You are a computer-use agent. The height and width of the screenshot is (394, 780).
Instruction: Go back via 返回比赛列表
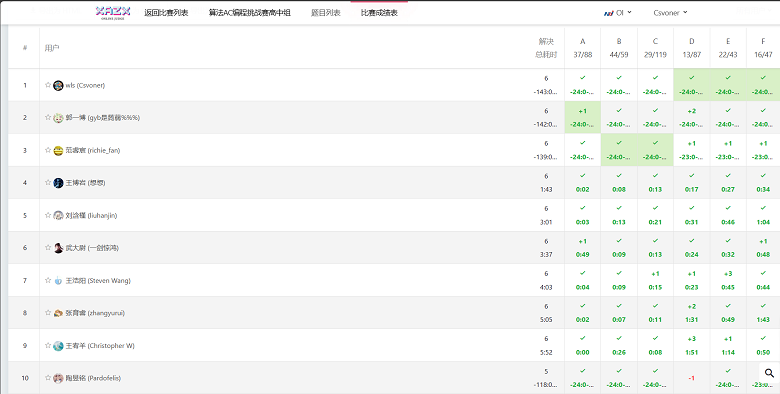click(x=166, y=13)
